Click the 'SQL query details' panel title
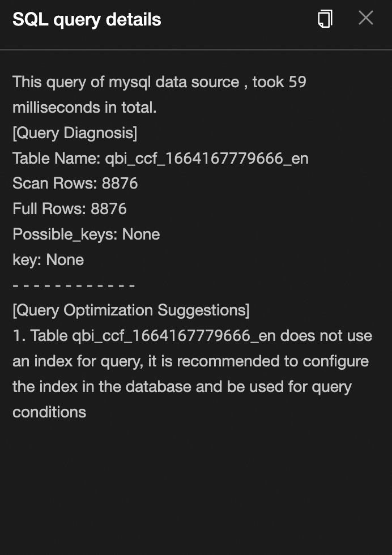Screen dimensions: 392x555 click(x=87, y=19)
